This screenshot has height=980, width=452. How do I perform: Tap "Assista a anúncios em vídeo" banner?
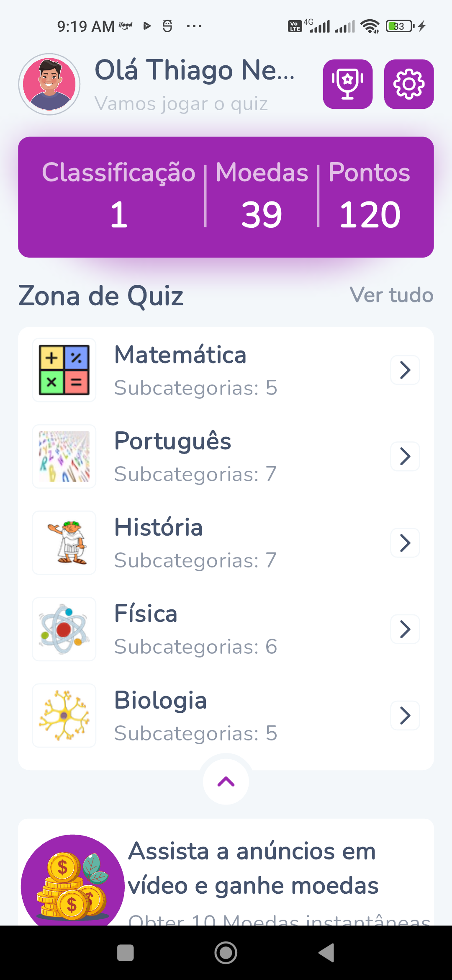pos(253,869)
